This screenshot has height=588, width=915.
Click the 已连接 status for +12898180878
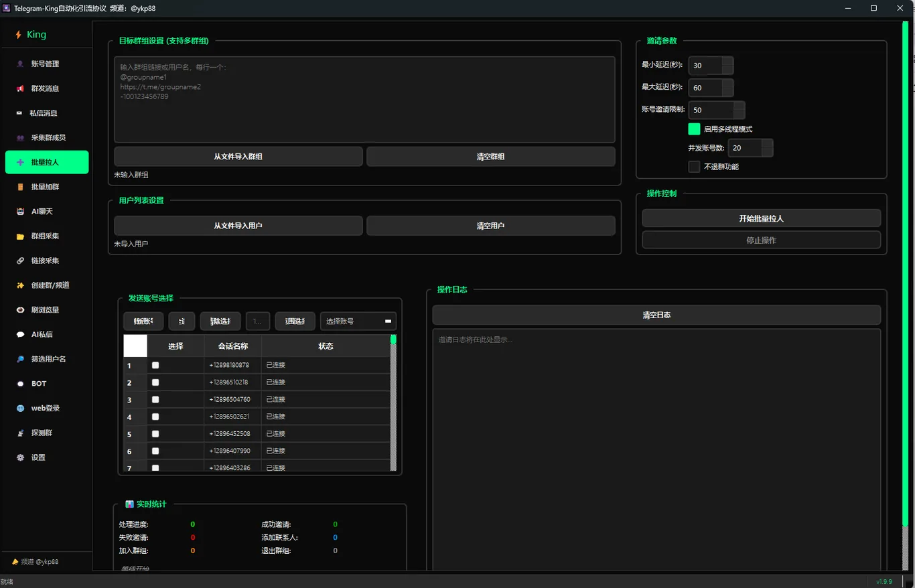276,365
